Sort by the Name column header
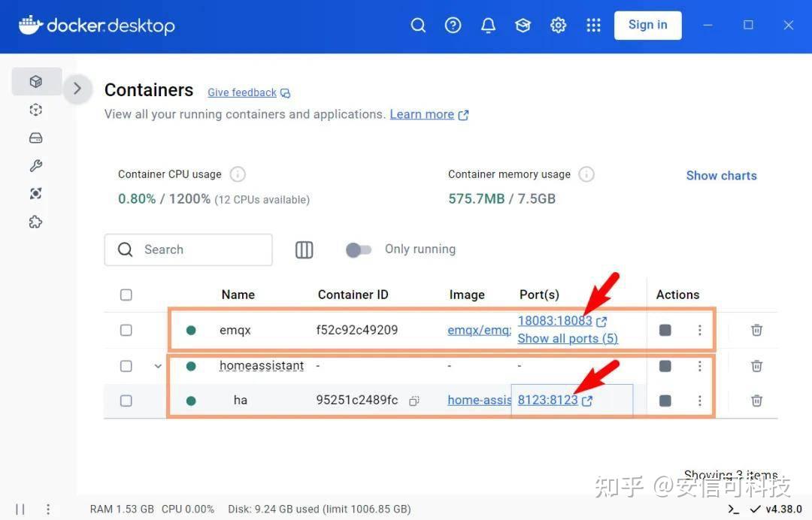This screenshot has height=520, width=812. (238, 295)
